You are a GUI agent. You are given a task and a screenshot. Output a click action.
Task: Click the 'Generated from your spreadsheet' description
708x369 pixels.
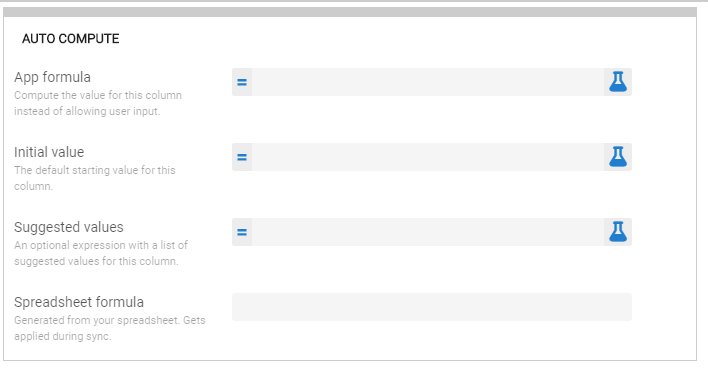click(110, 328)
